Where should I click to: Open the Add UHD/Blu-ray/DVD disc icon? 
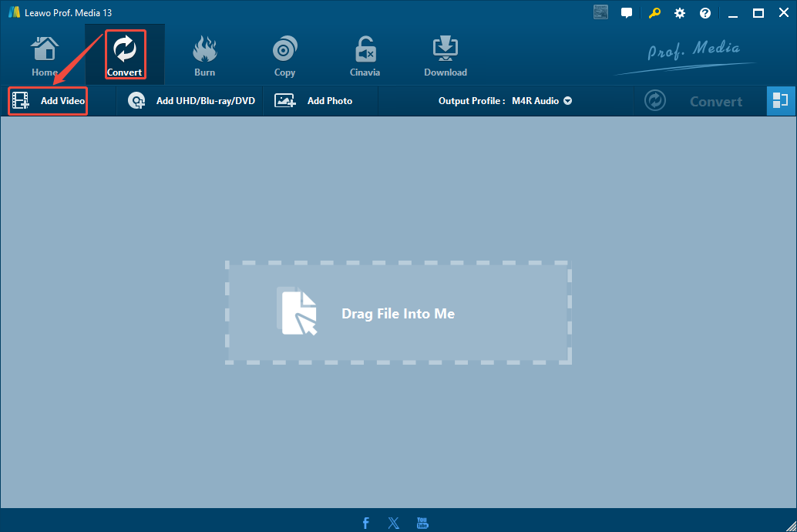pos(136,100)
